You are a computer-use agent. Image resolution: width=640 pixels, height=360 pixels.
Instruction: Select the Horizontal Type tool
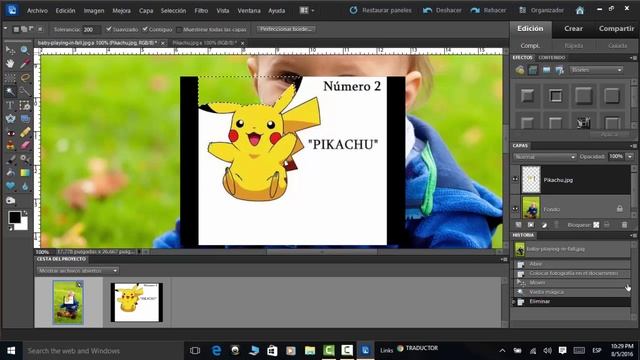(x=10, y=105)
